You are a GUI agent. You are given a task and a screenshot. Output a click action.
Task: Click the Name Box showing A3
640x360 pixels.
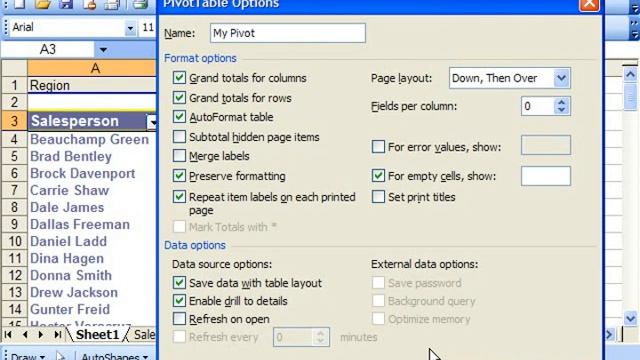[47, 50]
